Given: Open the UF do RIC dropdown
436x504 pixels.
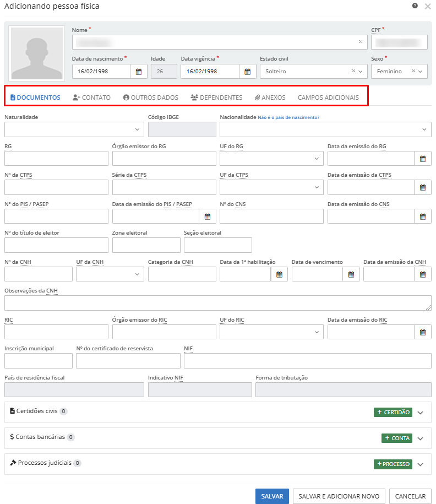Looking at the screenshot, I should coord(271,332).
